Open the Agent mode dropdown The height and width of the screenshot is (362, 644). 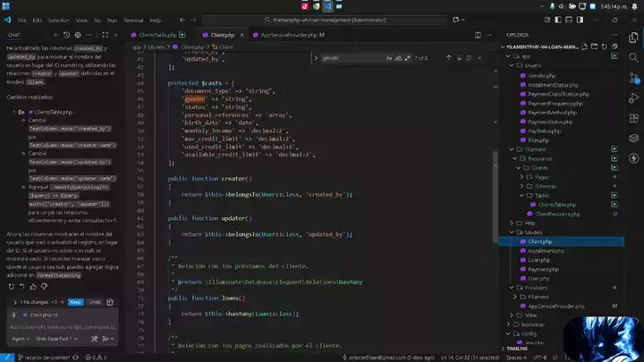(19, 339)
